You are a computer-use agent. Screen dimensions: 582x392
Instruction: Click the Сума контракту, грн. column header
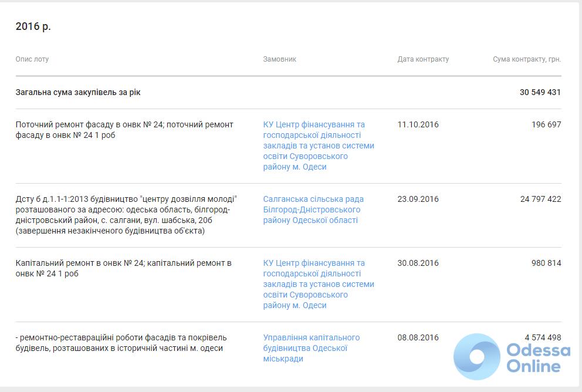coord(526,59)
